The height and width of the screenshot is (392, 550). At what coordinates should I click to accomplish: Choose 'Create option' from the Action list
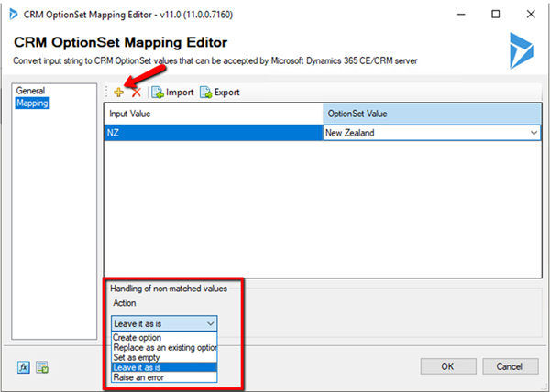pos(137,337)
